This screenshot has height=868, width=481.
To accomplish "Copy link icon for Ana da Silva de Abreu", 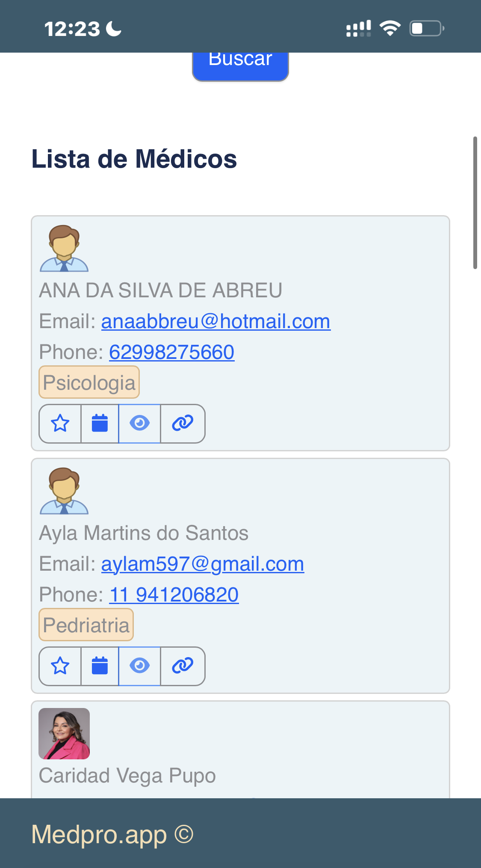I will (183, 424).
